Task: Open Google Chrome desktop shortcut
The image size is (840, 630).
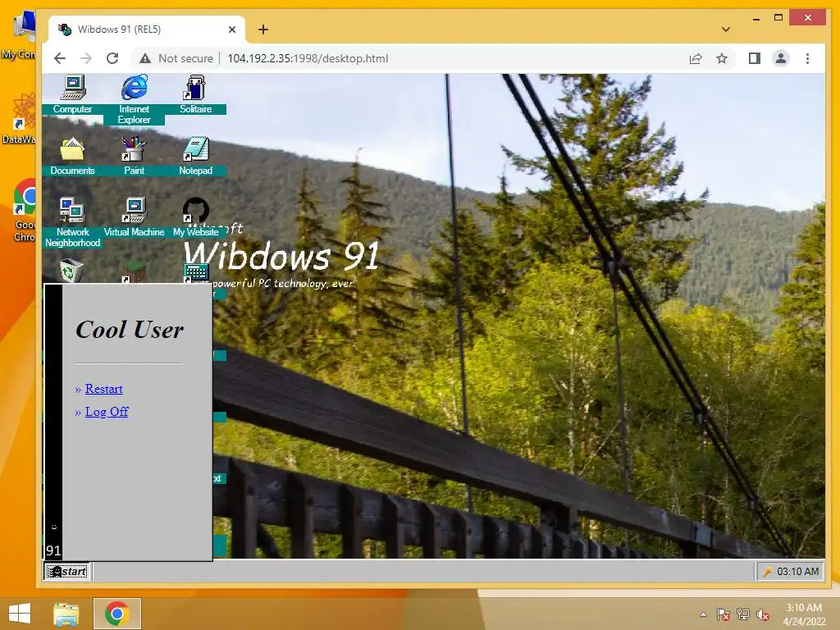Action: coord(25,211)
